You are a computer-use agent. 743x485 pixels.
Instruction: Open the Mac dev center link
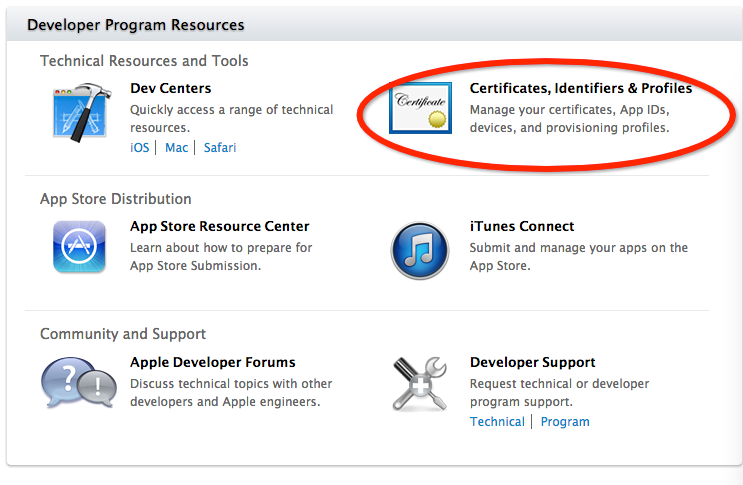[176, 147]
